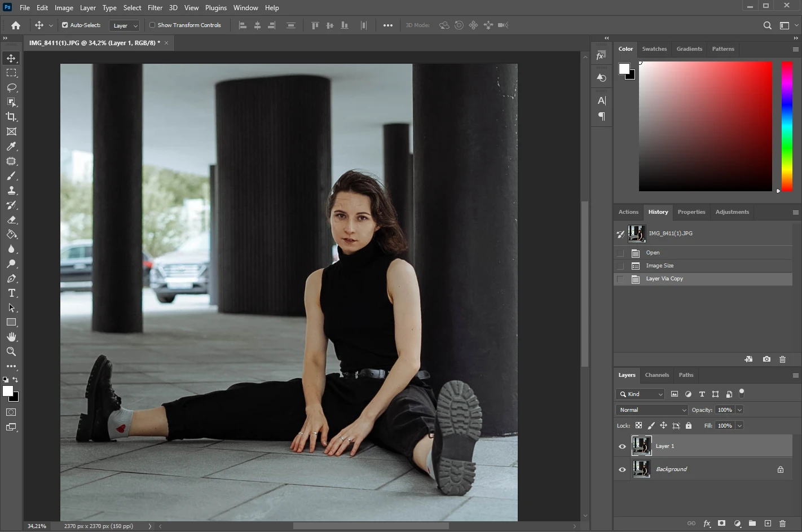Select the Hand tool
The image size is (802, 532).
click(x=11, y=337)
